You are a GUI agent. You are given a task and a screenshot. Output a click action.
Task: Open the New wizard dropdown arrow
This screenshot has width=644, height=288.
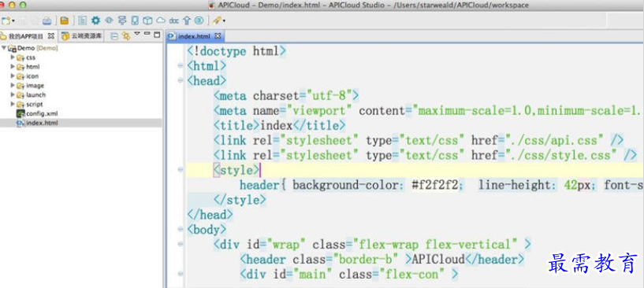point(13,20)
